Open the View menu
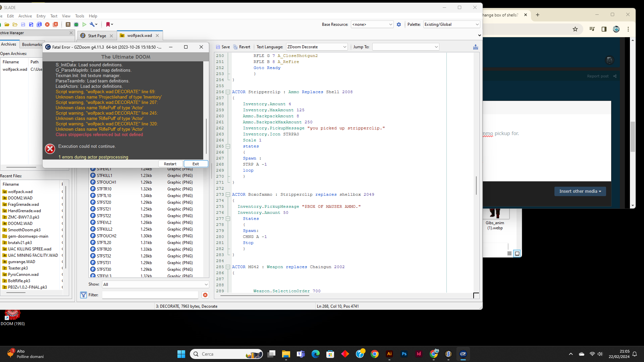Screen dimensions: 644x362 coord(66,16)
